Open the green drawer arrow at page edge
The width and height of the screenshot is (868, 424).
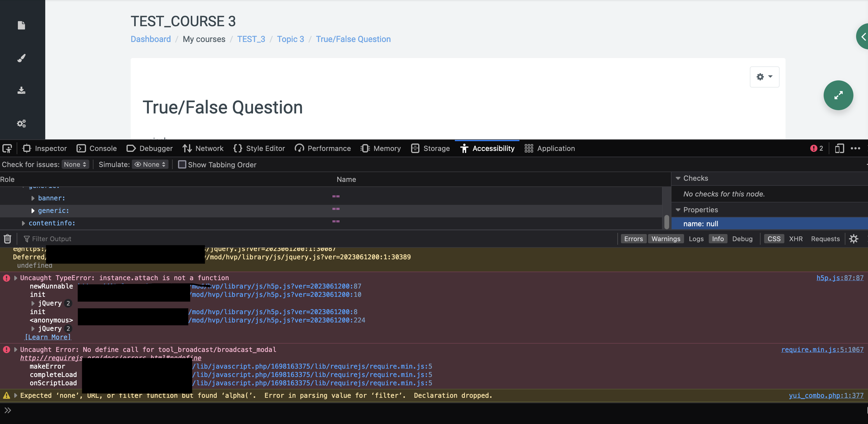(x=863, y=36)
